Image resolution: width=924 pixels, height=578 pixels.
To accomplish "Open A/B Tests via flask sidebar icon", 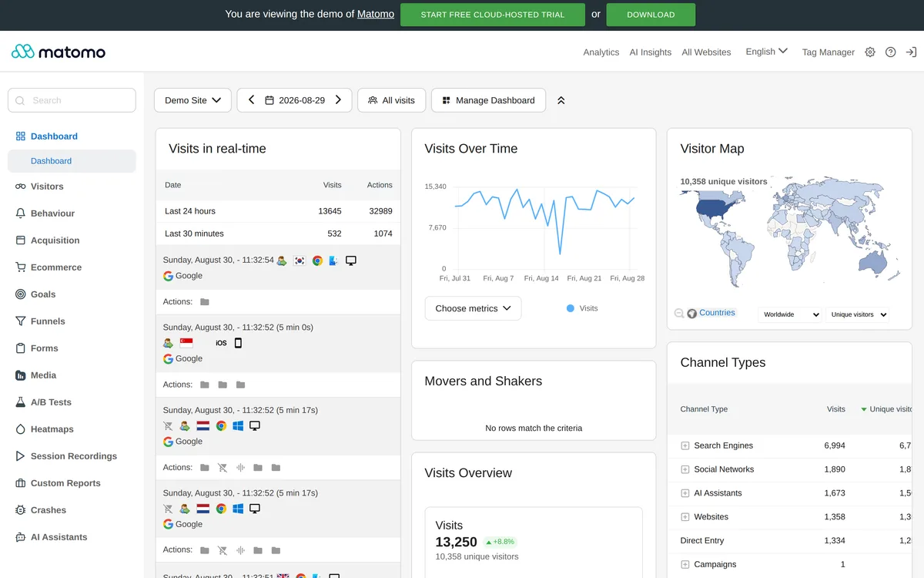I will click(x=21, y=402).
